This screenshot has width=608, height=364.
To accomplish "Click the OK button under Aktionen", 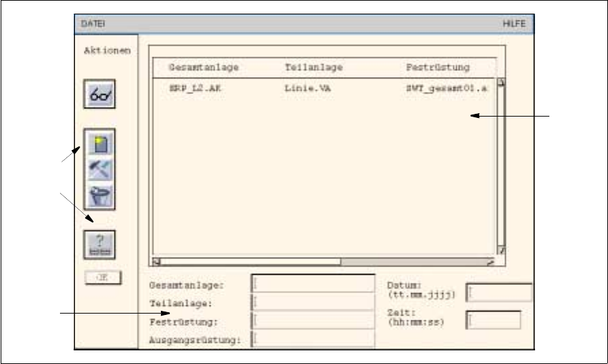I will click(103, 277).
